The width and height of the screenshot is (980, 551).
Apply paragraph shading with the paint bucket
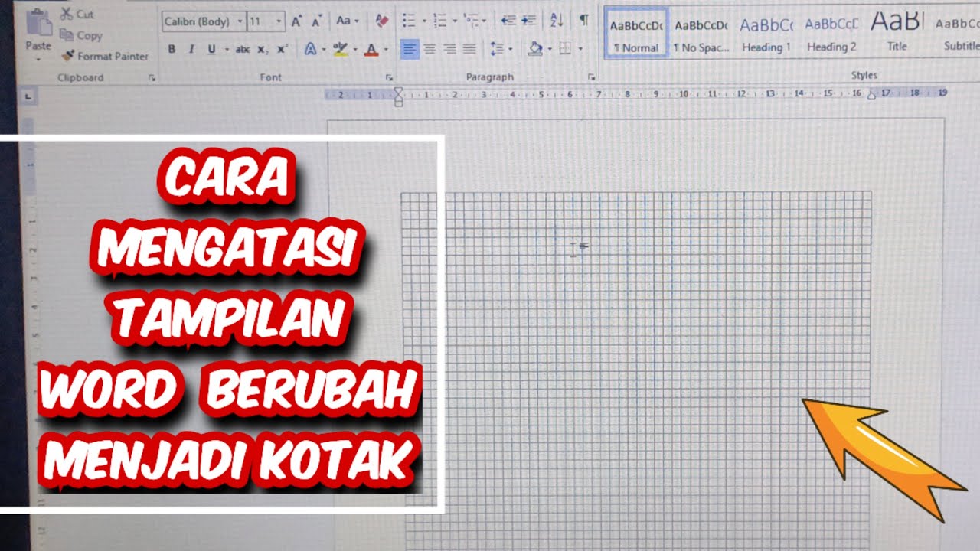pos(536,49)
